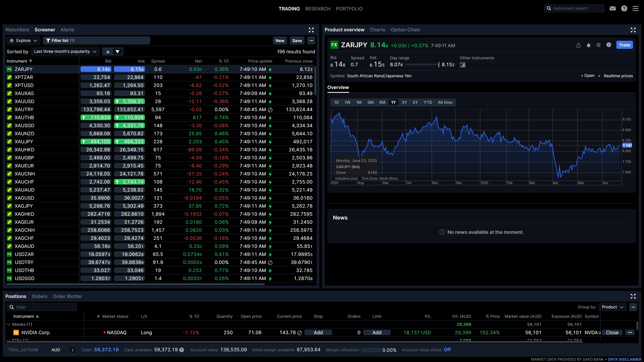The width and height of the screenshot is (644, 362).
Task: Click the XAUUSD commodity icon
Action: point(10,101)
